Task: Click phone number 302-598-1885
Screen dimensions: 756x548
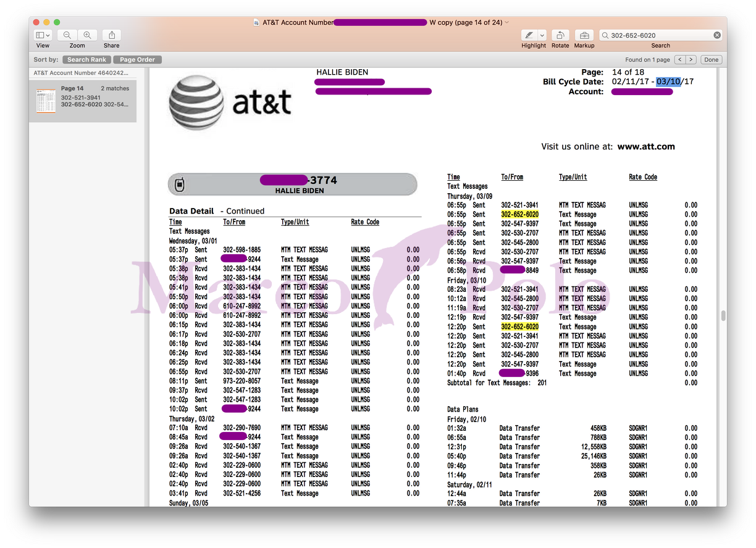Action: pos(241,250)
